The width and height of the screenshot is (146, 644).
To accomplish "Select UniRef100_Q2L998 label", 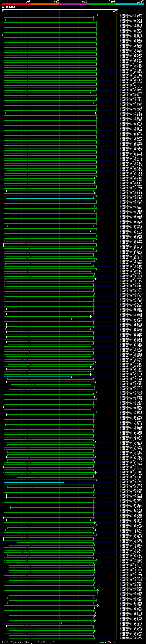I will click(131, 93).
